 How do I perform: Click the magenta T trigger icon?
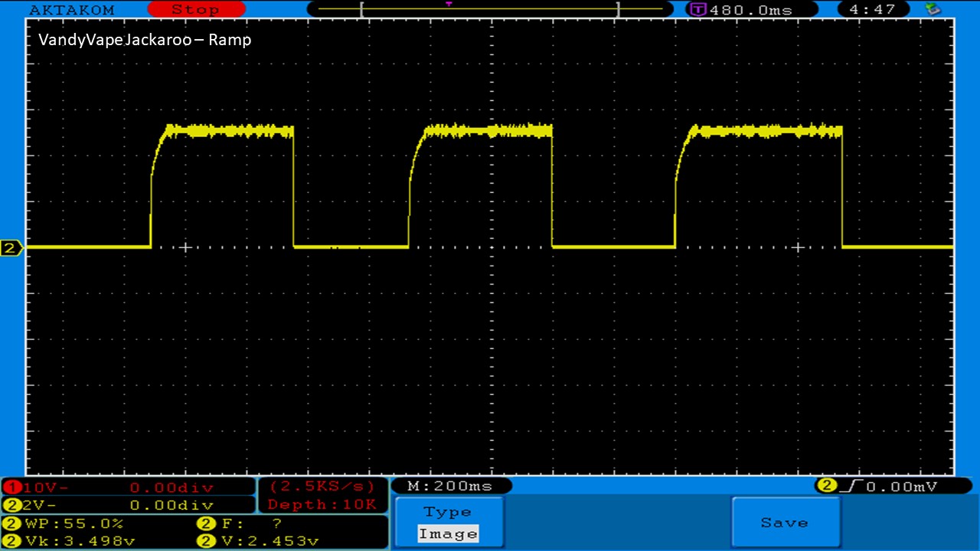tap(697, 10)
